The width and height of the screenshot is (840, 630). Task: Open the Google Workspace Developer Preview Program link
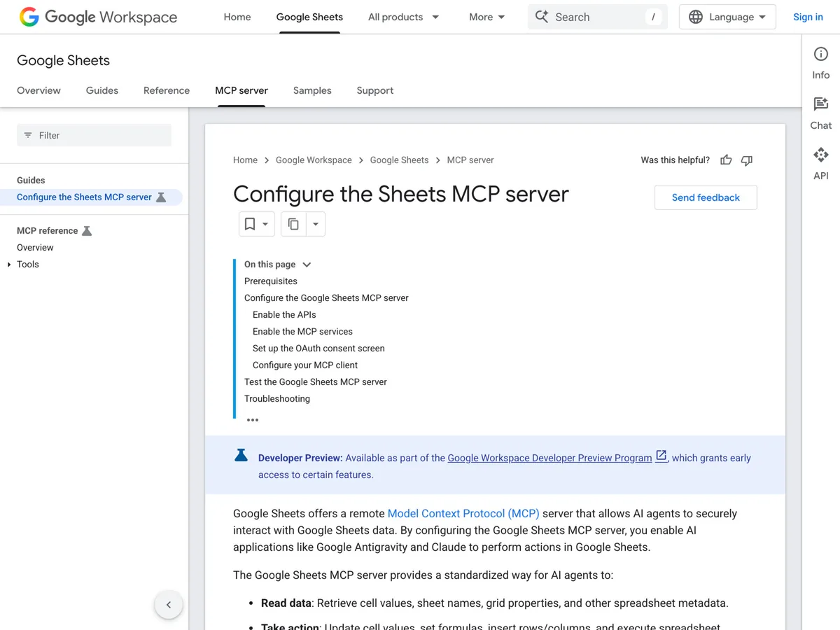[549, 458]
